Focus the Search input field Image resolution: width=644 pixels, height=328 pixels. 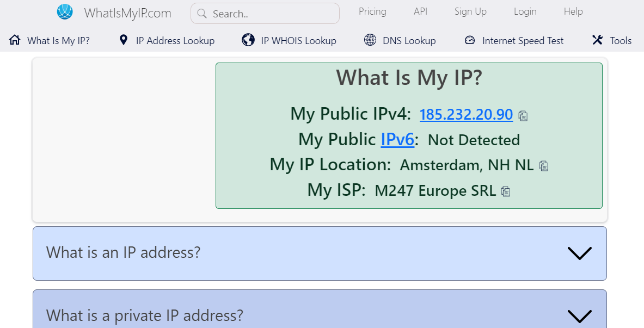coord(265,14)
